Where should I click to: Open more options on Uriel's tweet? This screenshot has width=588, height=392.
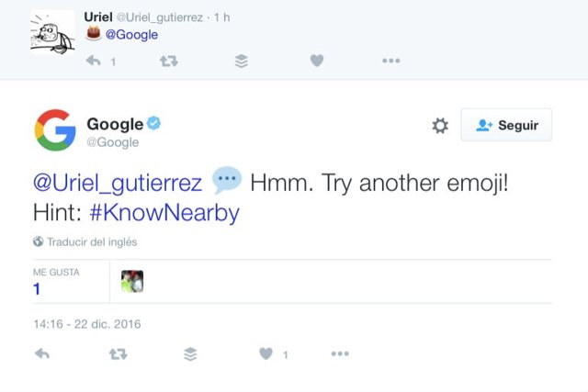click(390, 61)
